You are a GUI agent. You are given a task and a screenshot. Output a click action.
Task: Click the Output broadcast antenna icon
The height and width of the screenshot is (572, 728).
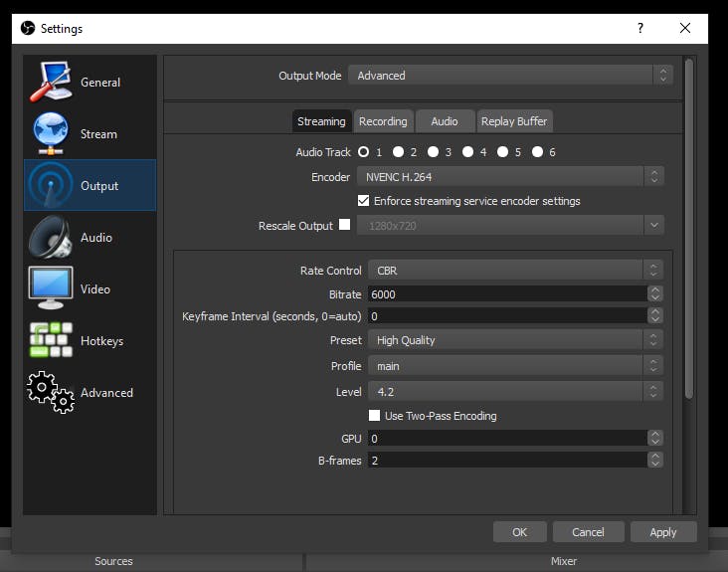(50, 186)
